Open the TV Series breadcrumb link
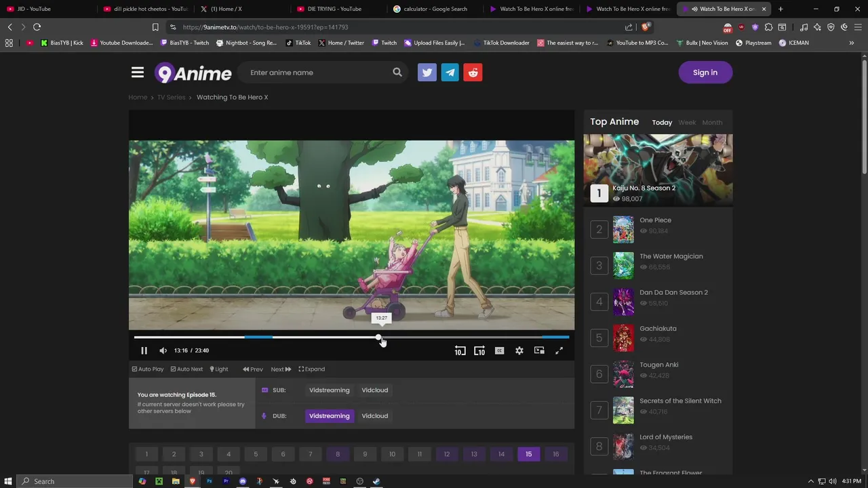 tap(172, 98)
